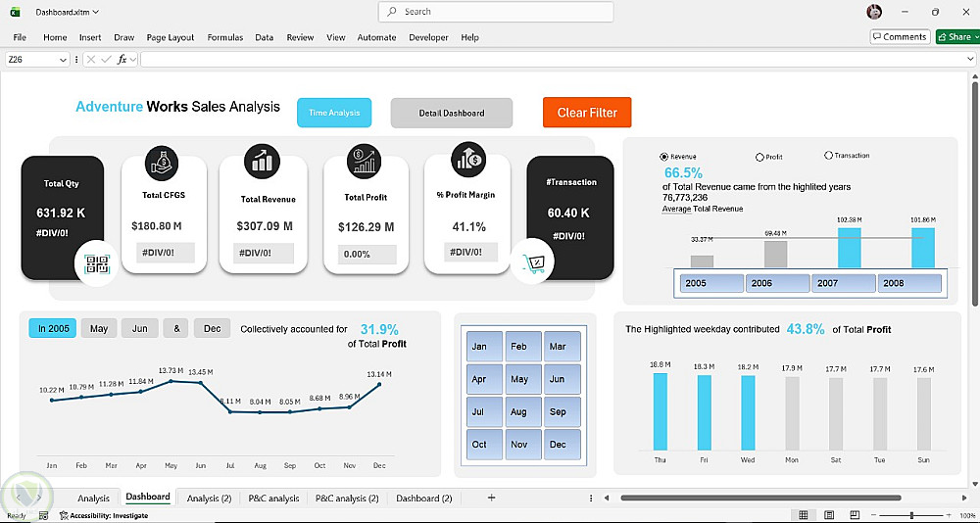Viewport: 980px width, 523px height.
Task: Toggle the 2006 year slicer
Action: tap(777, 283)
